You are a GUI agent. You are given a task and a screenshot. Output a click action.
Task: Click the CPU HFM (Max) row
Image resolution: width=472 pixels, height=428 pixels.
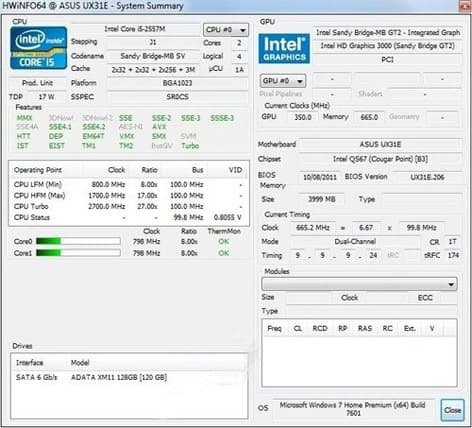(x=128, y=195)
